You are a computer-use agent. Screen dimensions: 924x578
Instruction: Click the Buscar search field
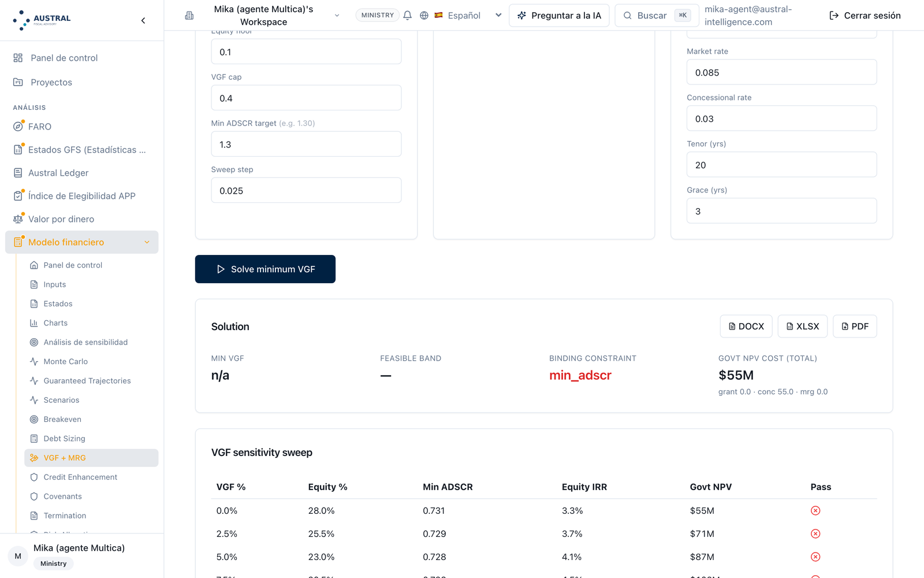click(657, 16)
